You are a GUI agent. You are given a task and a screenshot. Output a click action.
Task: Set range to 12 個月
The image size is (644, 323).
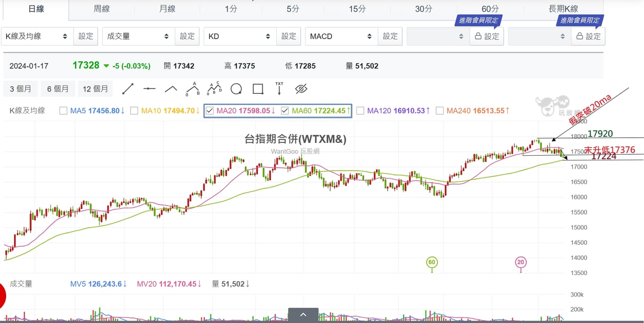[95, 89]
